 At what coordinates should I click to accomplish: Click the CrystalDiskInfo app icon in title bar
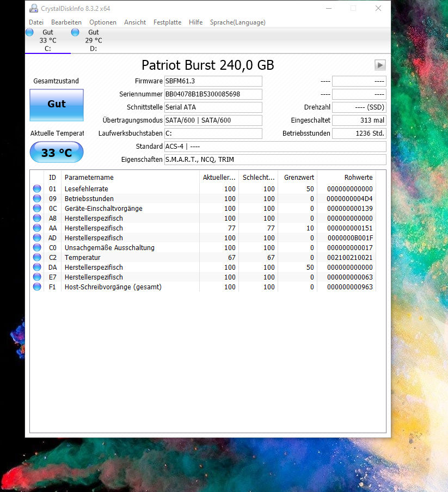(34, 9)
